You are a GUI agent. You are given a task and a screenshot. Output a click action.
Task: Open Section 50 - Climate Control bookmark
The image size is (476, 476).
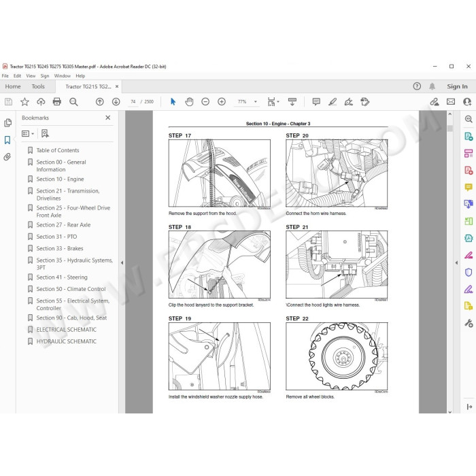71,289
